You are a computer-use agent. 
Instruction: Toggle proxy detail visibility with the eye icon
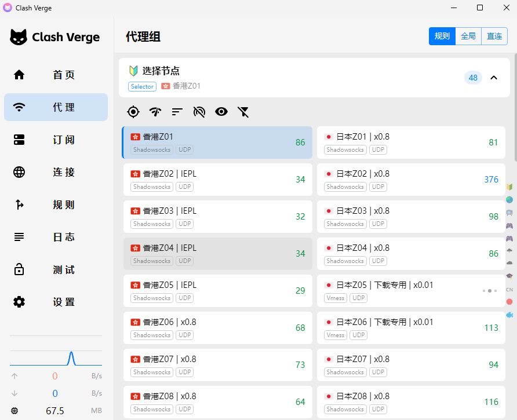click(x=221, y=112)
